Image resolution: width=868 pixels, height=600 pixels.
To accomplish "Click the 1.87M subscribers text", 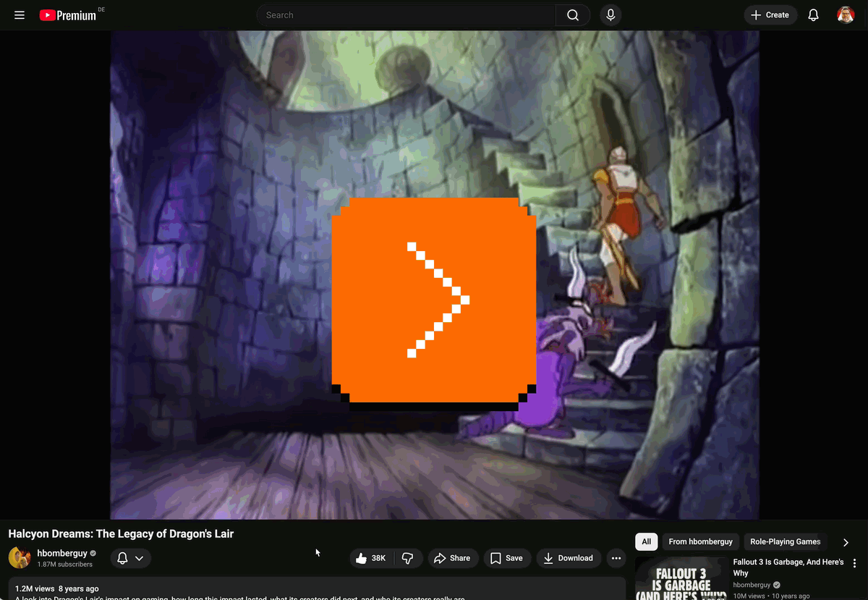I will [65, 565].
